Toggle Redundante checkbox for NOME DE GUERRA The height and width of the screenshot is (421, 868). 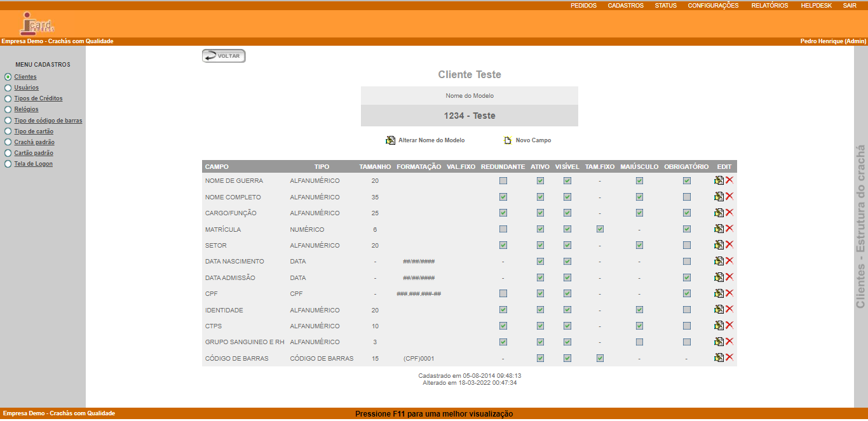[x=503, y=181]
